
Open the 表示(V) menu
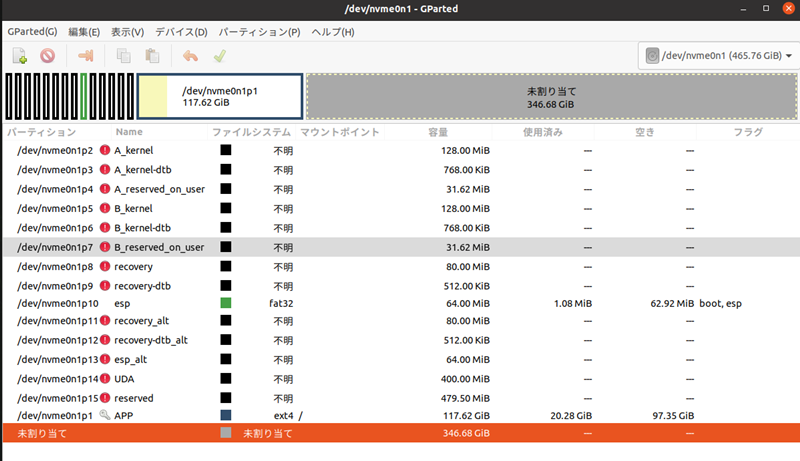[x=128, y=32]
